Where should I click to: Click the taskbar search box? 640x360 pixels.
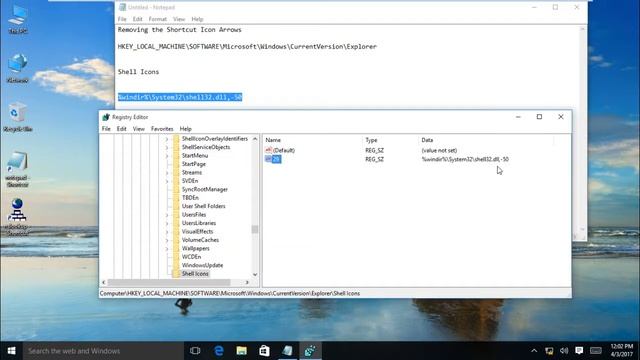click(x=103, y=351)
